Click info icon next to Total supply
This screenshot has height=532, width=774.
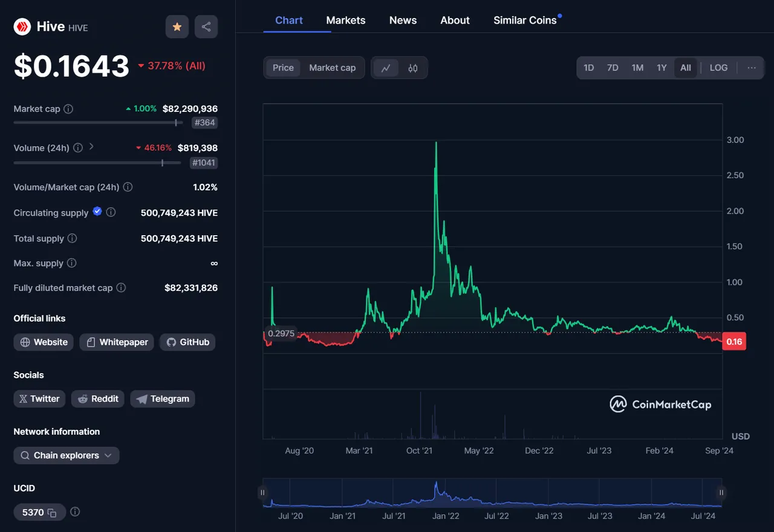pyautogui.click(x=72, y=238)
